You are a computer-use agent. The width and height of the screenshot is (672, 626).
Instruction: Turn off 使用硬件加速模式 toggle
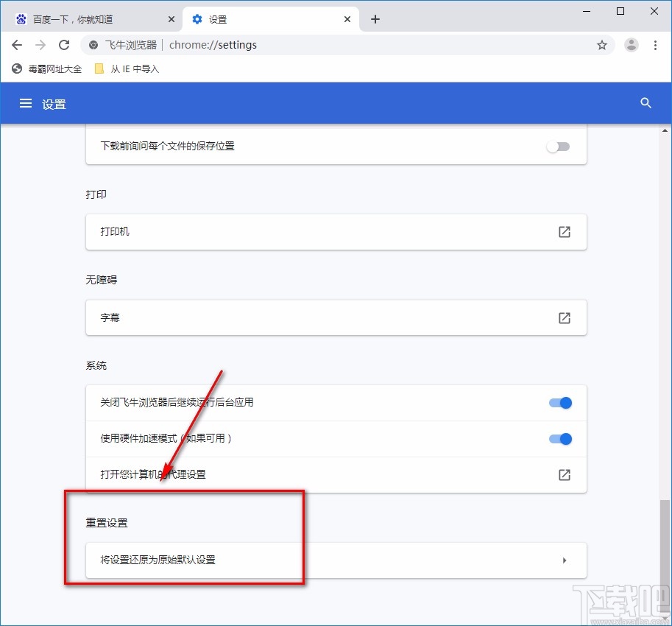560,439
